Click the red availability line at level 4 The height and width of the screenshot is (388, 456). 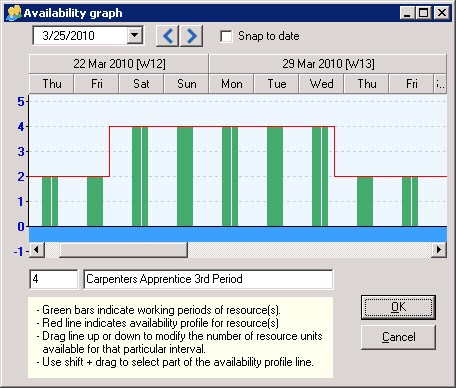[222, 127]
